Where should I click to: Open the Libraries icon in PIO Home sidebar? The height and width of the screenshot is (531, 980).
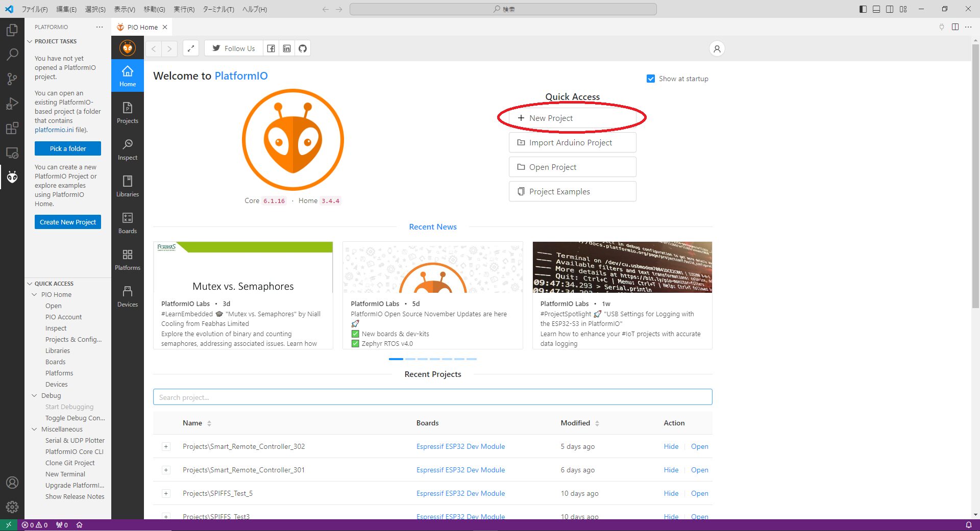click(x=127, y=186)
